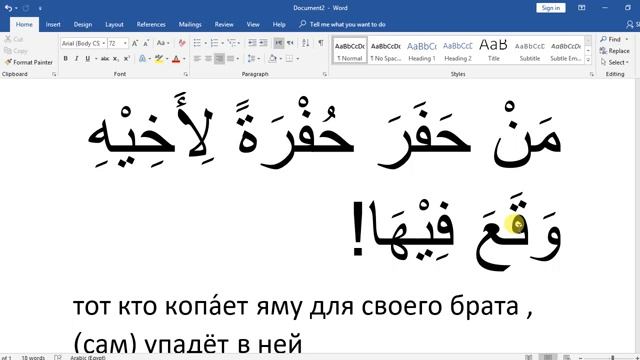The image size is (640, 360).
Task: Apply red font color swatch
Action: click(x=176, y=59)
